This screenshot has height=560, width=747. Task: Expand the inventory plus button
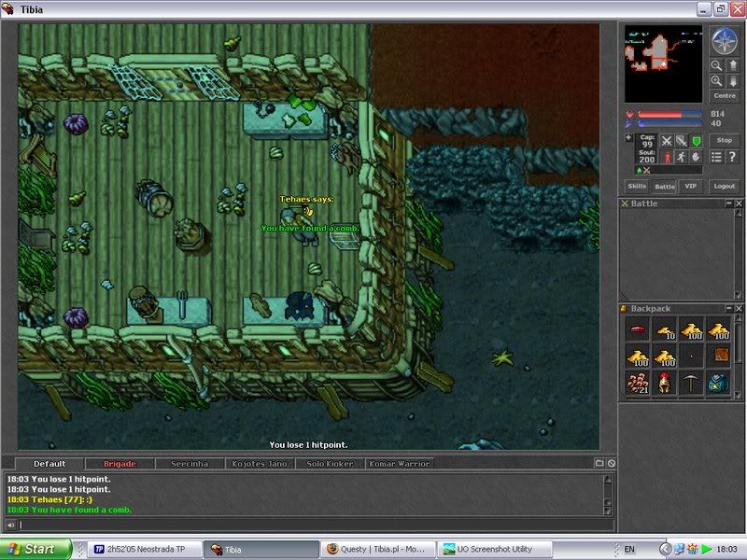click(x=628, y=138)
